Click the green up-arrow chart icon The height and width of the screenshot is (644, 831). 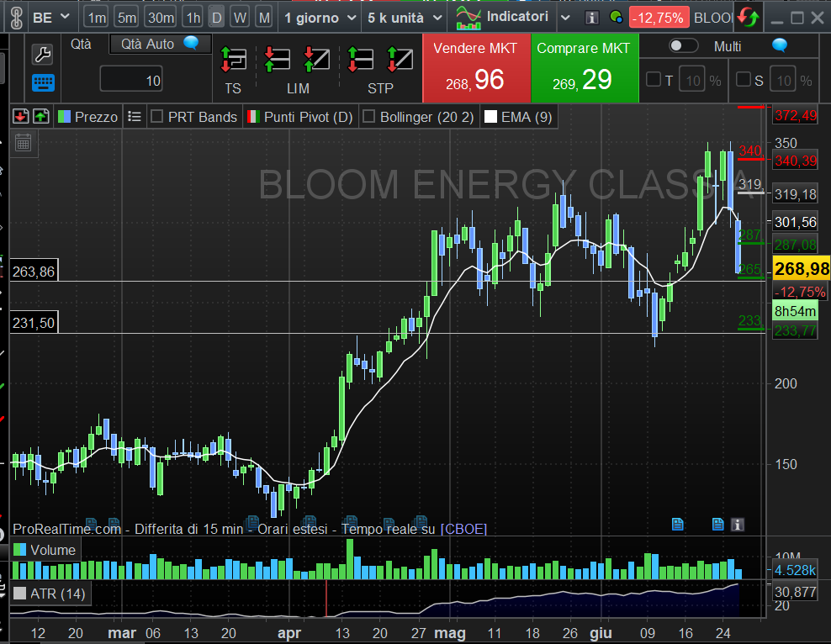41,117
